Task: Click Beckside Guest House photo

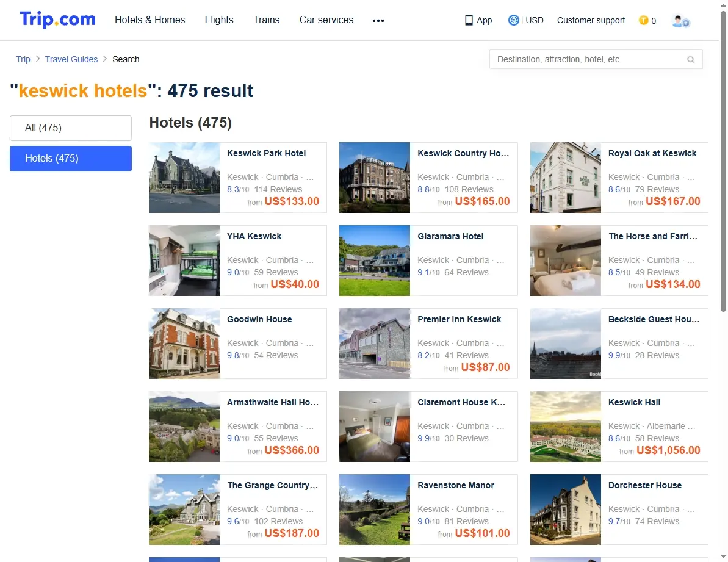Action: pos(566,344)
